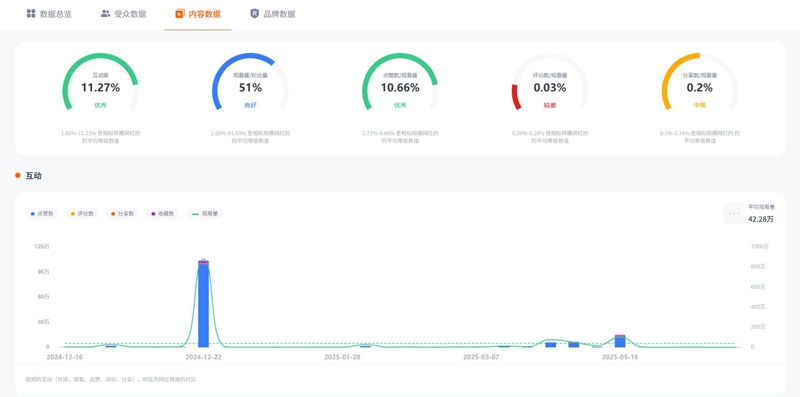This screenshot has height=397, width=800.
Task: Click the 2025-01-28 axis date
Action: tap(342, 357)
